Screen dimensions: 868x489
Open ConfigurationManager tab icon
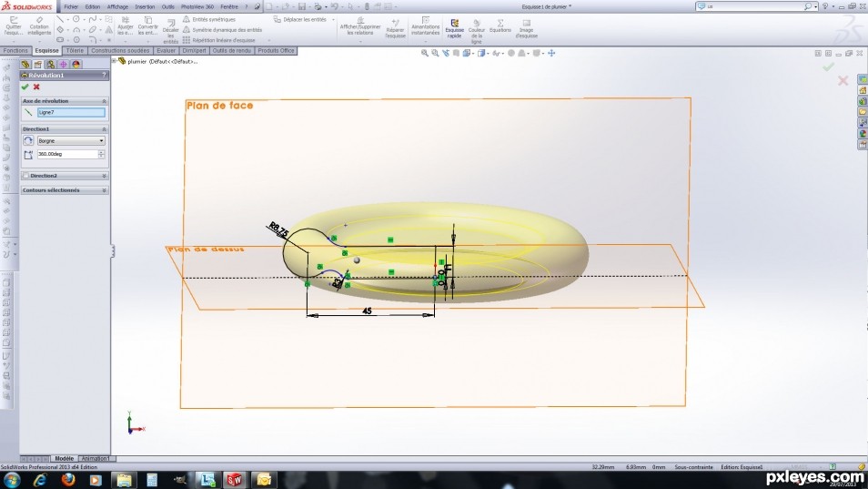point(50,65)
